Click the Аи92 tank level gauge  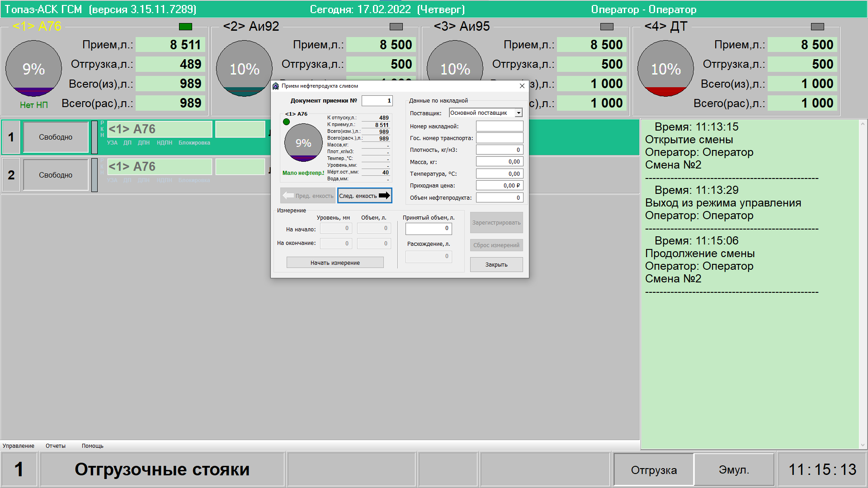click(x=244, y=69)
